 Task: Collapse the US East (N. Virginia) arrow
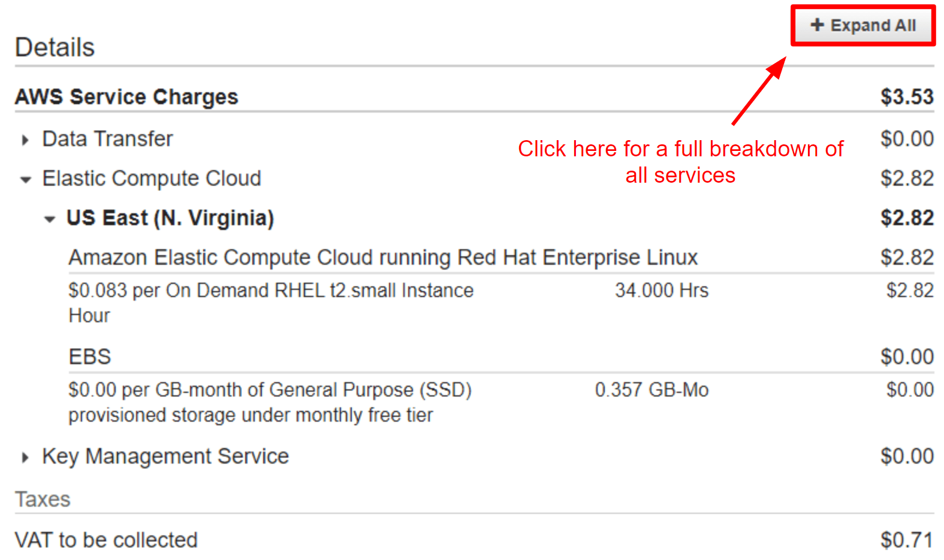[x=50, y=219]
